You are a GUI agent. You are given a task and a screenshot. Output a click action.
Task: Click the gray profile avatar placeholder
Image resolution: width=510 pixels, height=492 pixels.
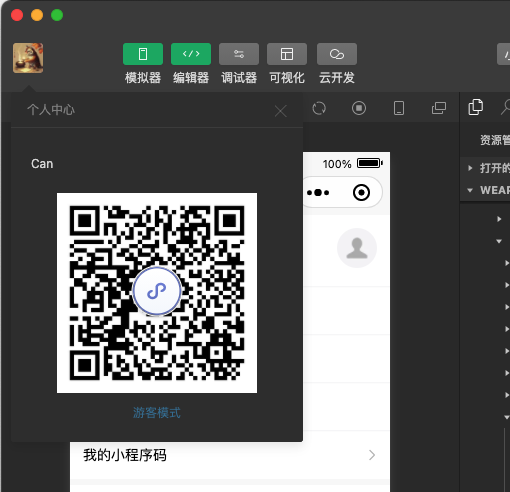tap(357, 248)
